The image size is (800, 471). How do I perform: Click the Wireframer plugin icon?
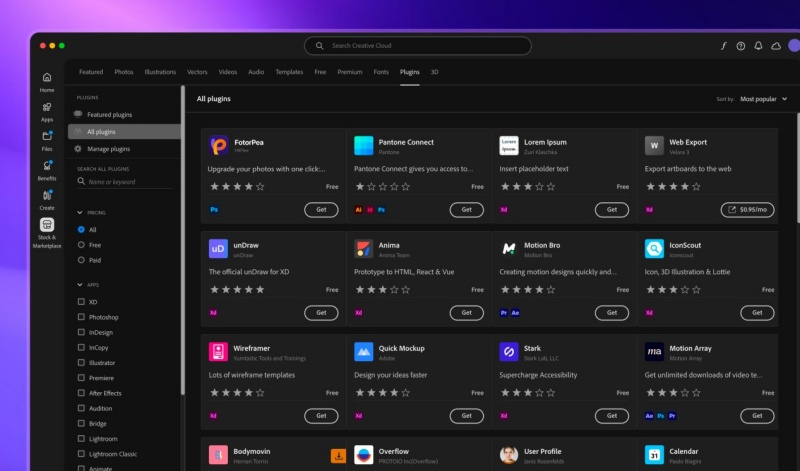coord(218,352)
